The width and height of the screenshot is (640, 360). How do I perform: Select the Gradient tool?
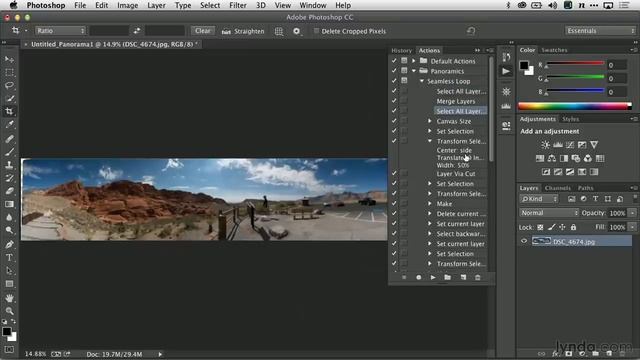[x=9, y=204]
